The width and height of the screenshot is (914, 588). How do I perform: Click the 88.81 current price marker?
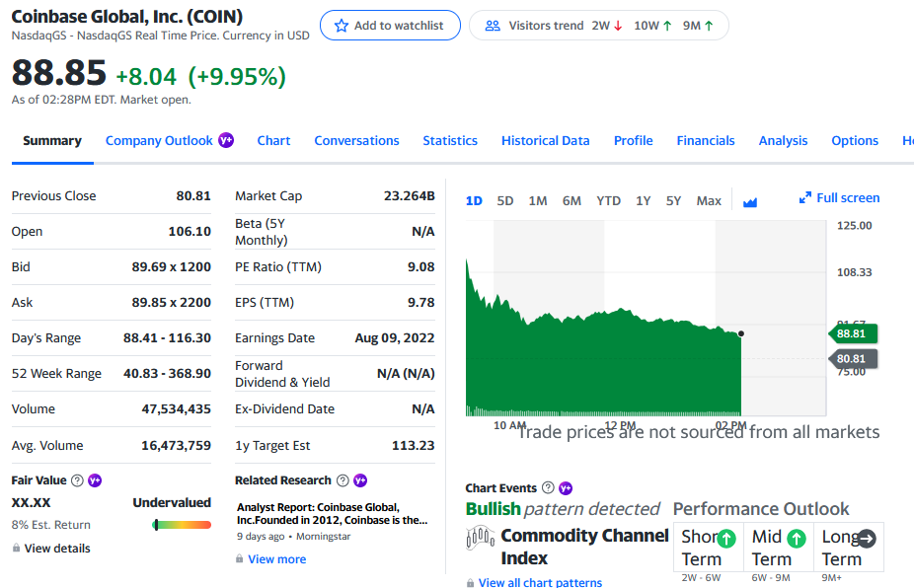852,333
